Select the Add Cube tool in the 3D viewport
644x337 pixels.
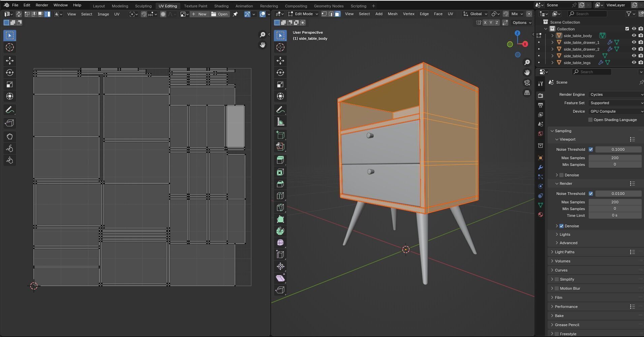point(280,135)
